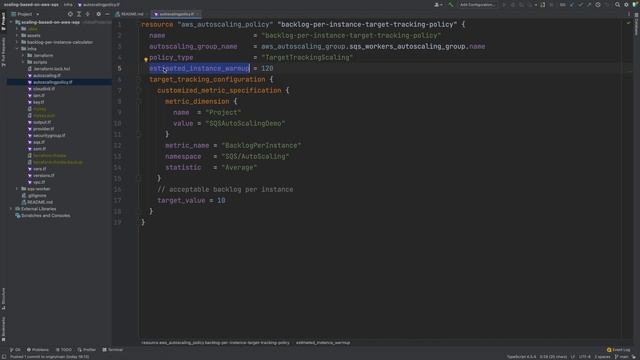Expand External Libraries node
This screenshot has height=360, width=640.
[x=11, y=209]
